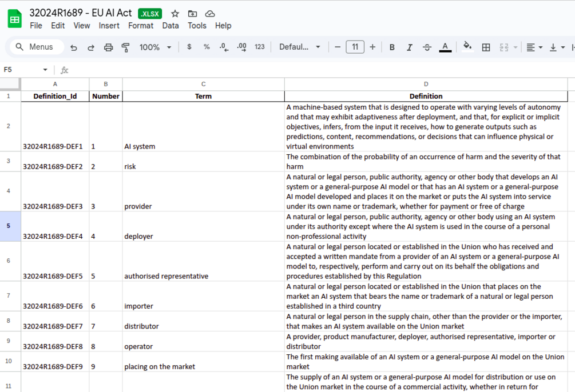
Task: Open the Insert menu
Action: coord(109,26)
